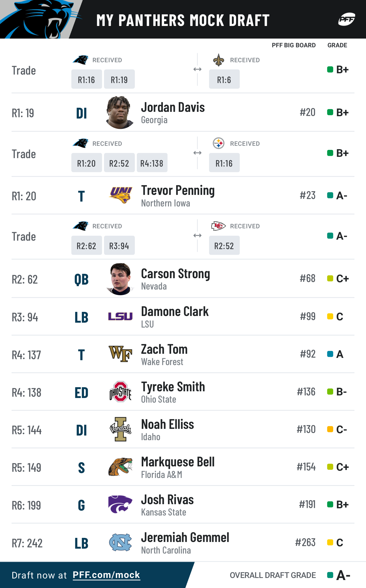Select Jordan Davis player name
Image resolution: width=366 pixels, height=588 pixels.
(x=173, y=107)
